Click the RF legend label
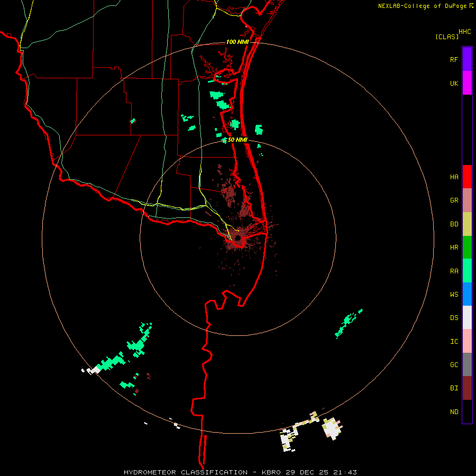 pos(454,60)
